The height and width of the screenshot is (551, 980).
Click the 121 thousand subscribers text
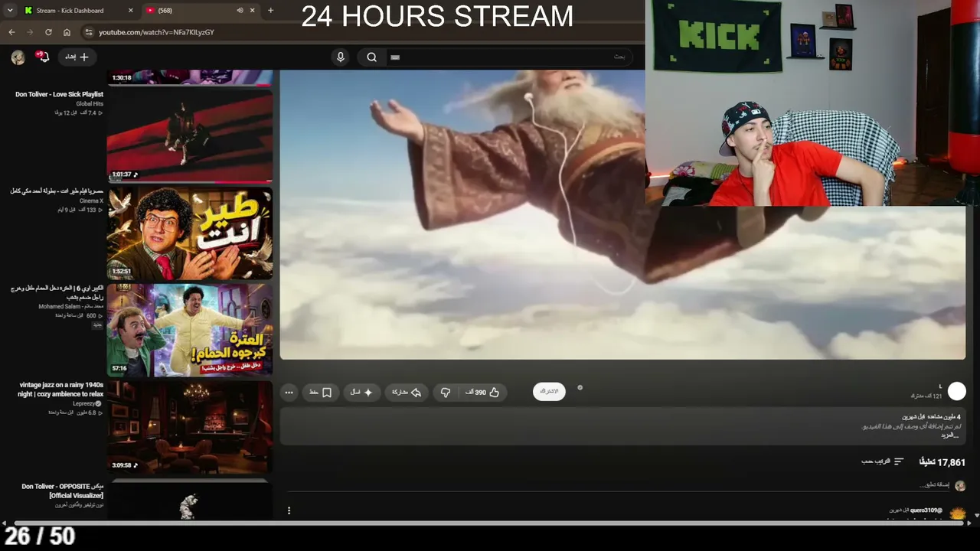926,396
